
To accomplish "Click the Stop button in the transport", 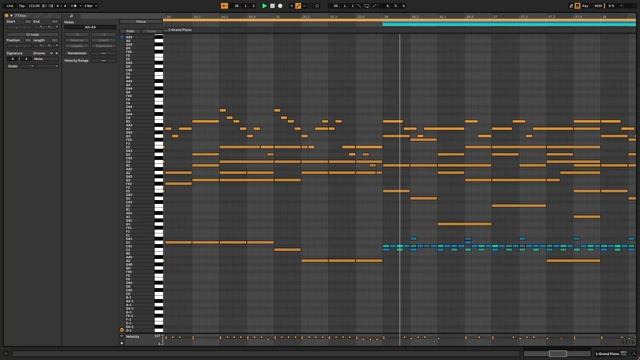I will (x=272, y=6).
